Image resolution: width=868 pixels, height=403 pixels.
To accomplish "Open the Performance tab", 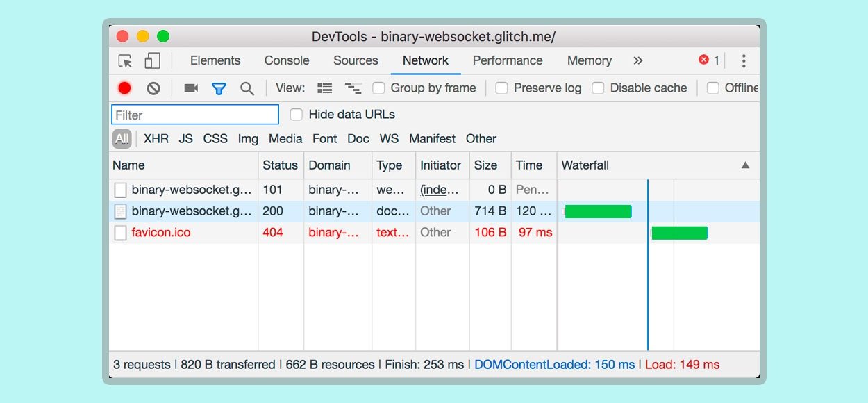I will (x=508, y=60).
